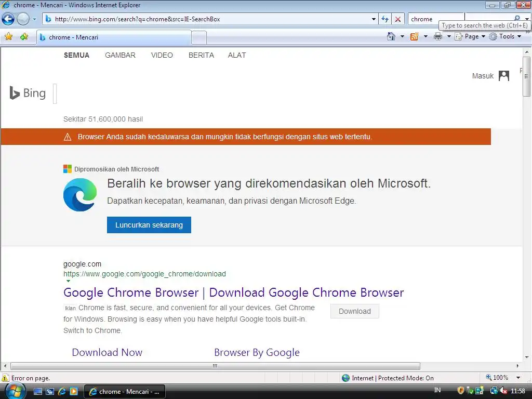
Task: Open the small arrow below the google.com URL
Action: tap(68, 281)
